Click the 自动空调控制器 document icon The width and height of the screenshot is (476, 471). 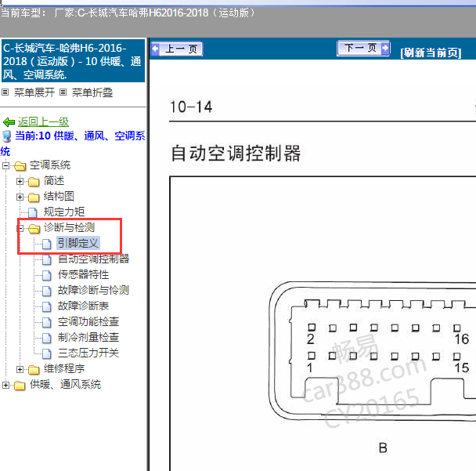tap(46, 260)
